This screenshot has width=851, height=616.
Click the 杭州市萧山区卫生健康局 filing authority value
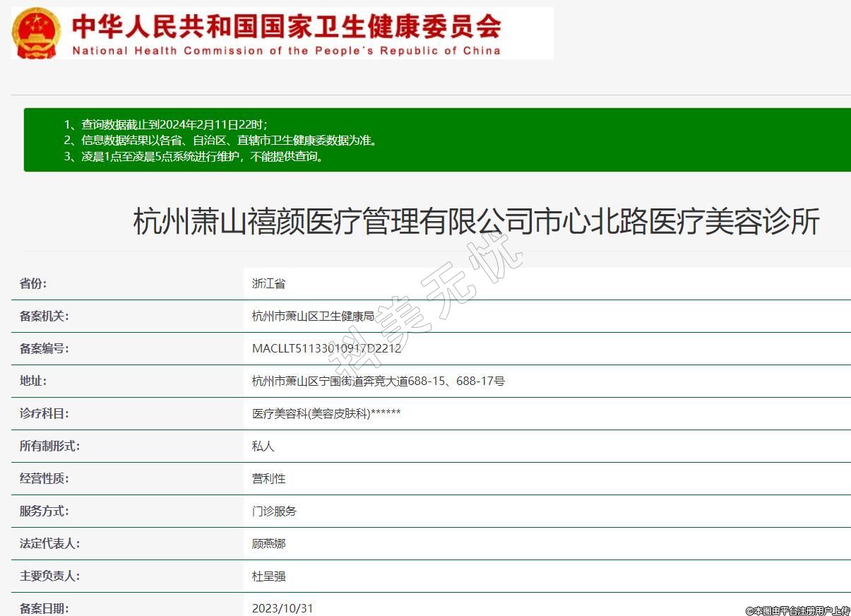[313, 316]
